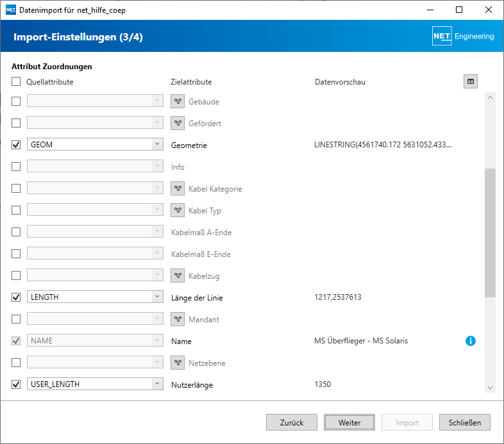
Task: Continue with the Weiter button
Action: 349,422
